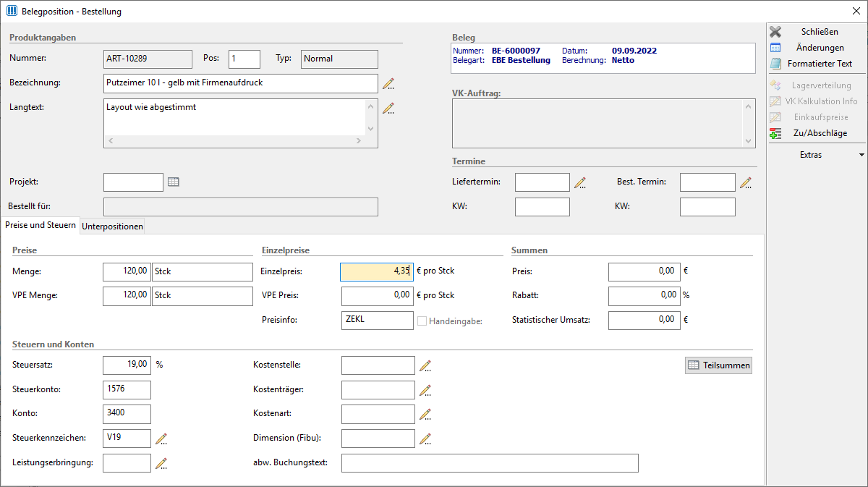Image resolution: width=868 pixels, height=487 pixels.
Task: Click the Preis sum field
Action: point(644,272)
